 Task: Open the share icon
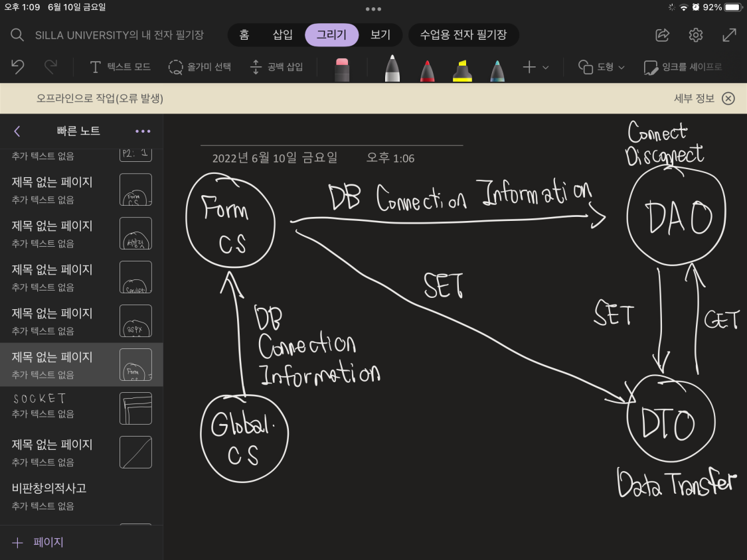[x=662, y=35]
